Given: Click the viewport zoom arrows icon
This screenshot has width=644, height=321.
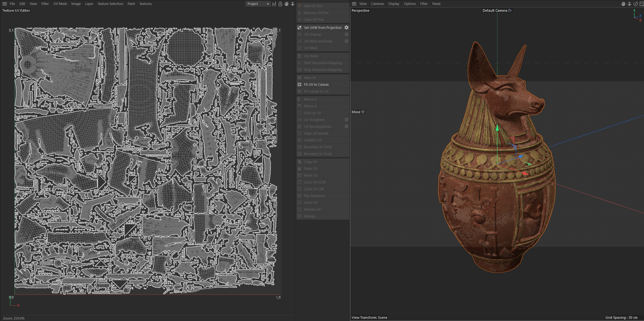Looking at the screenshot, I should [x=630, y=4].
